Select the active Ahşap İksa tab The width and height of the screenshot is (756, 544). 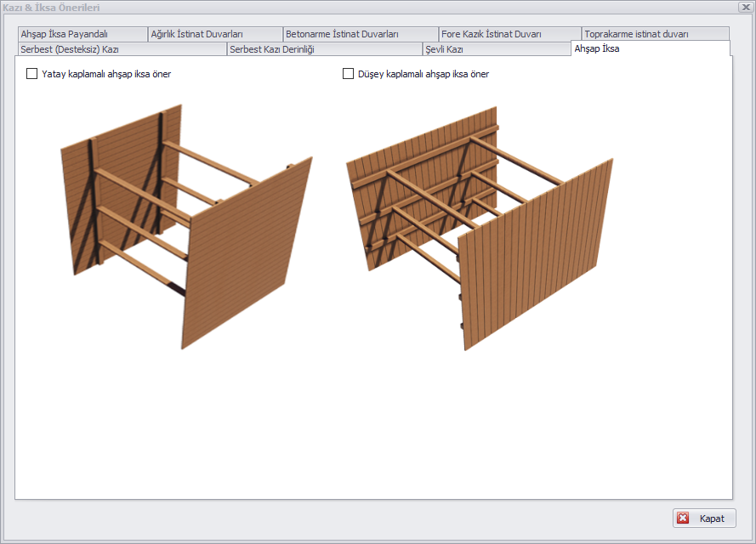point(651,48)
